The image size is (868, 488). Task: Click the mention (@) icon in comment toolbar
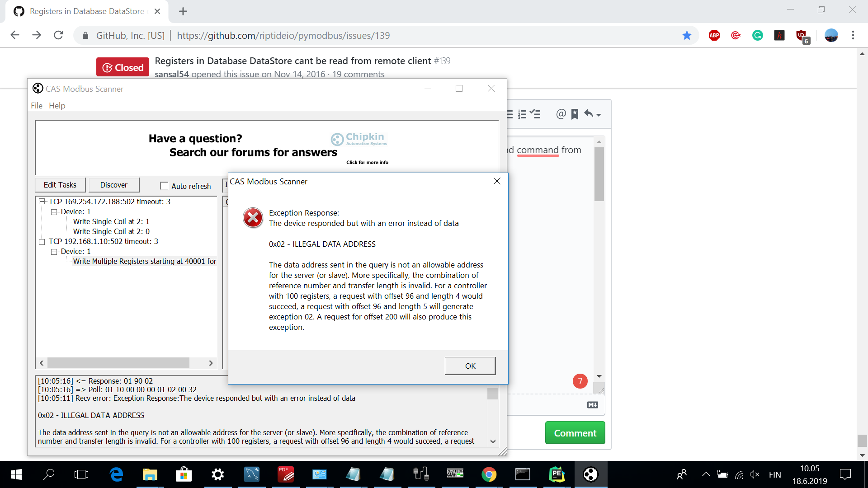[561, 114]
